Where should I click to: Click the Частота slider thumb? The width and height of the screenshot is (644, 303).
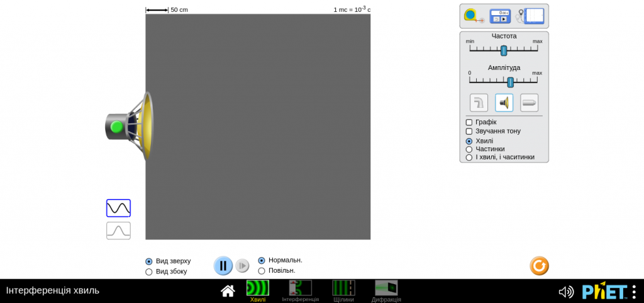504,50
